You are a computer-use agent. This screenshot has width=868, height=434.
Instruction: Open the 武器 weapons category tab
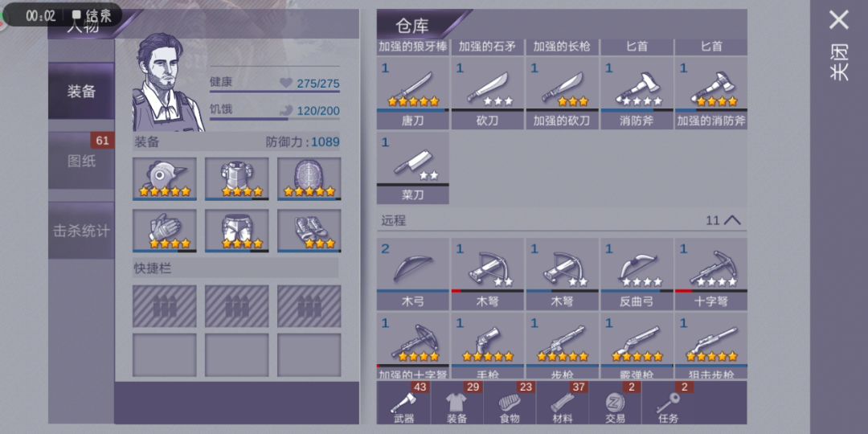point(403,403)
